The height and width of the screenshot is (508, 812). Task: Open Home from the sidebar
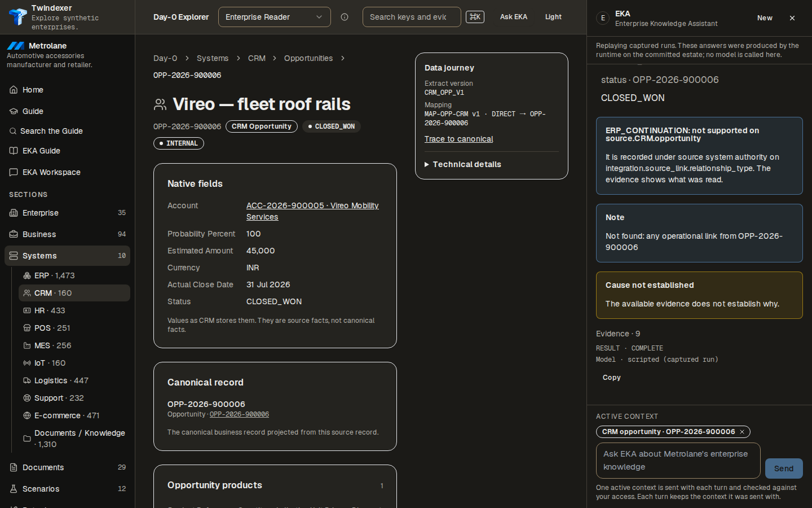tap(67, 90)
